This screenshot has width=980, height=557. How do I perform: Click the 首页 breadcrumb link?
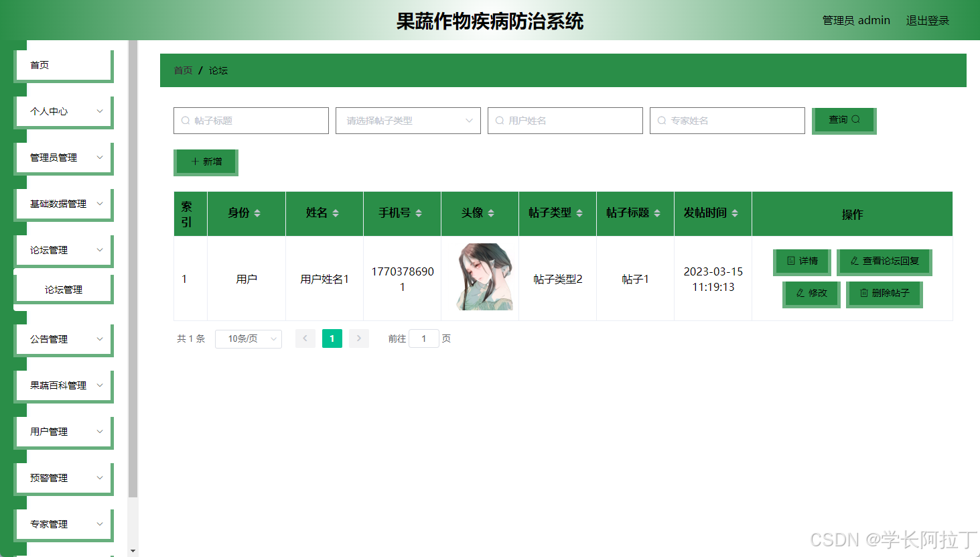182,70
